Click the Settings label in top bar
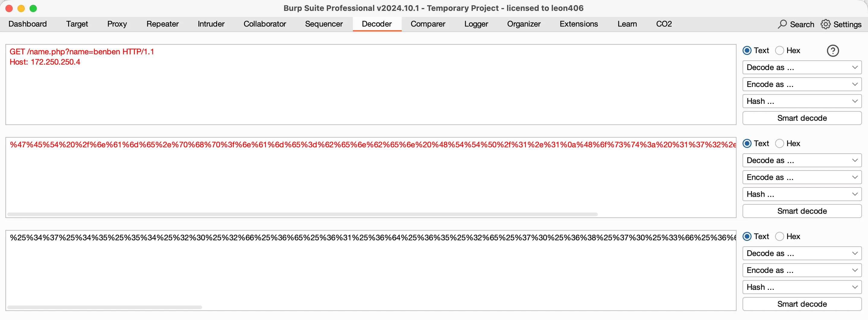 coord(847,24)
